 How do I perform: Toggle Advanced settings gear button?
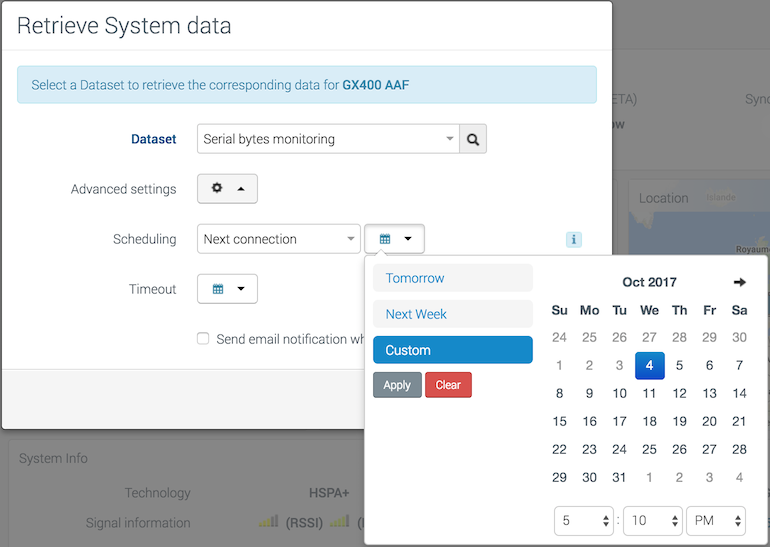pos(227,189)
